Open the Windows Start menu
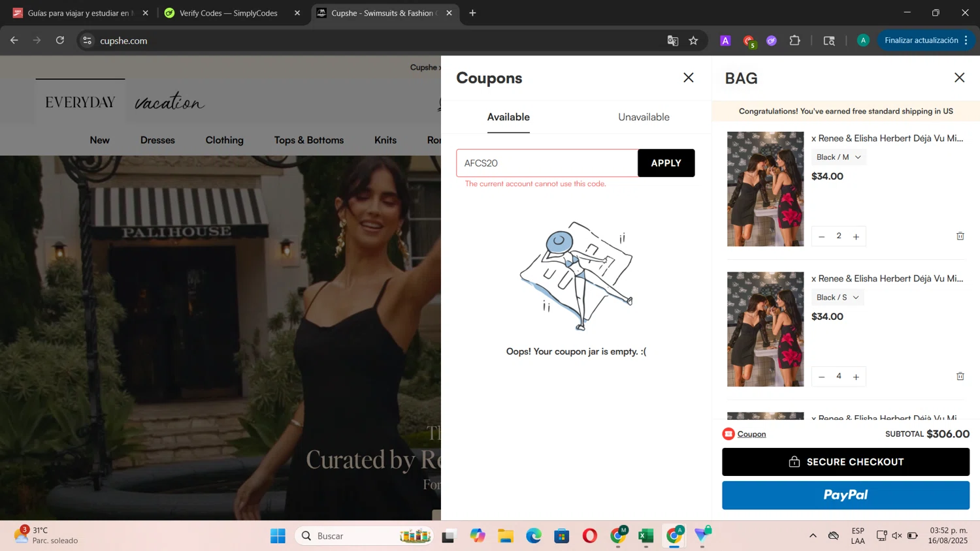The width and height of the screenshot is (980, 551). [278, 536]
